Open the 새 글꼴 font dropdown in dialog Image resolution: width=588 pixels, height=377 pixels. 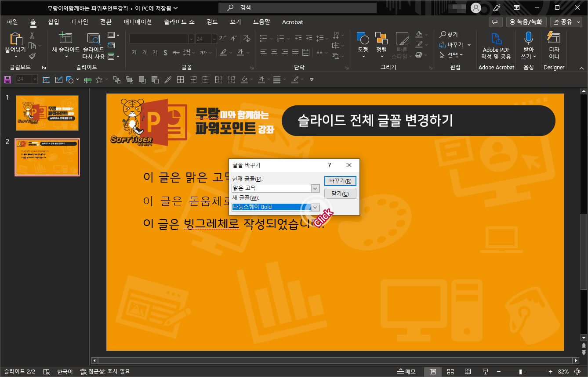tap(315, 207)
